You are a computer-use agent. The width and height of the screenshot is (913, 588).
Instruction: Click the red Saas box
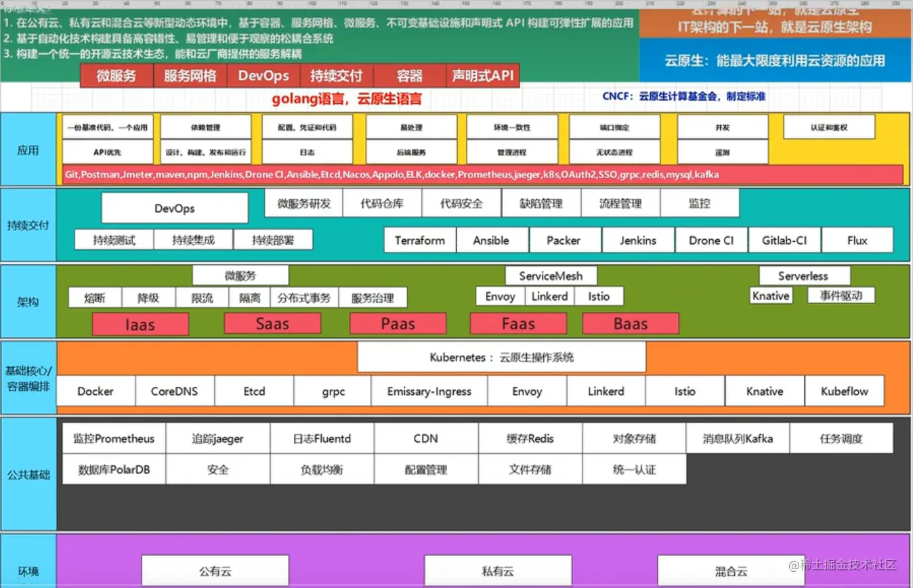pyautogui.click(x=272, y=324)
